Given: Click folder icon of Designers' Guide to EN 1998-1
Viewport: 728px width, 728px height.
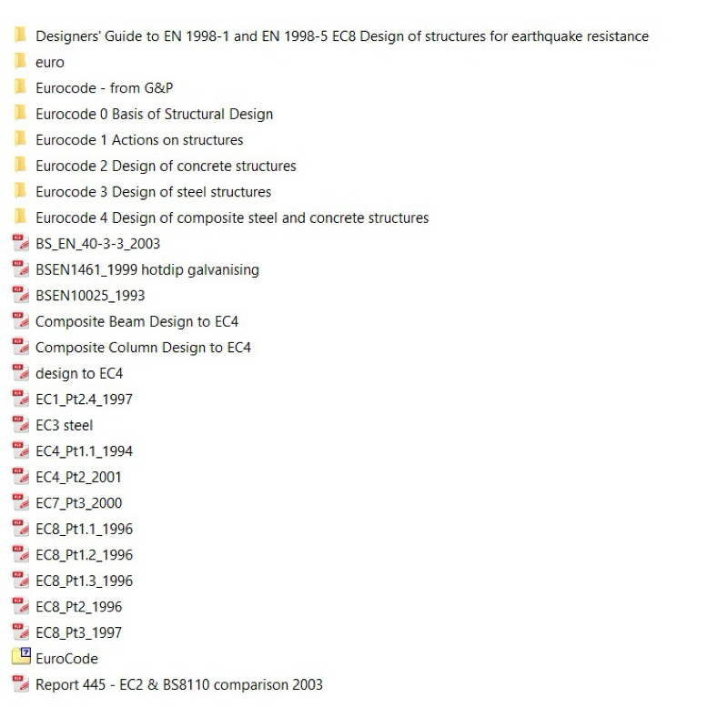Looking at the screenshot, I should click(20, 35).
